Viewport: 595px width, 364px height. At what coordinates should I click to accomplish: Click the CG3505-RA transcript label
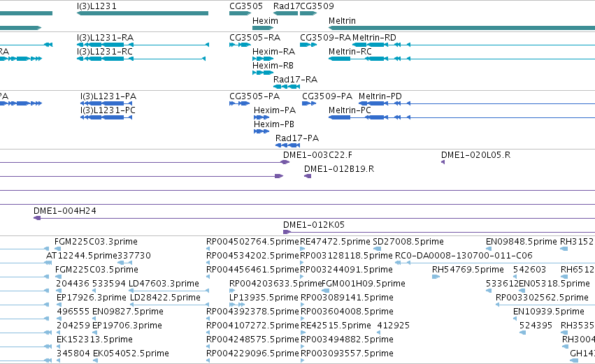[255, 38]
